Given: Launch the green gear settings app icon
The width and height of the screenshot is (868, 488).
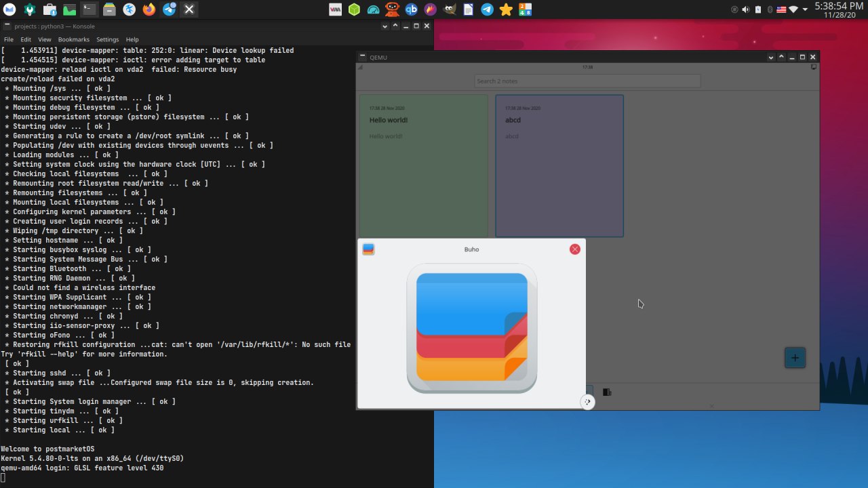Looking at the screenshot, I should click(x=29, y=9).
